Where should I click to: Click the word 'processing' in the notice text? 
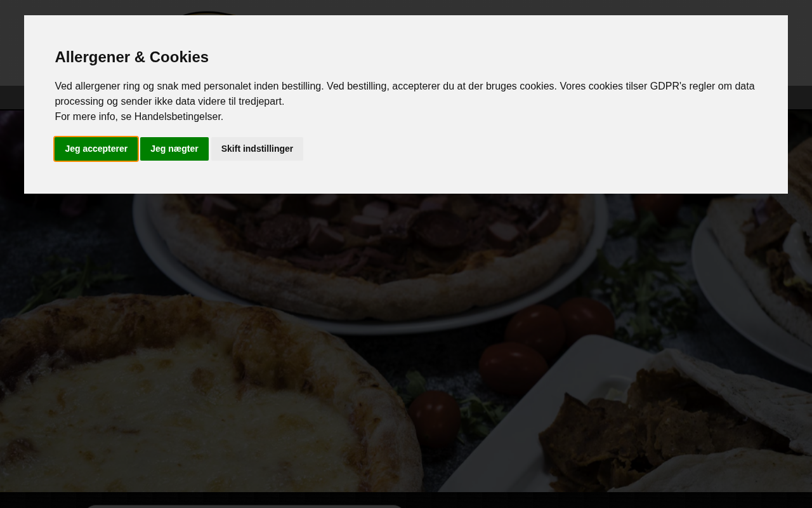(x=79, y=102)
